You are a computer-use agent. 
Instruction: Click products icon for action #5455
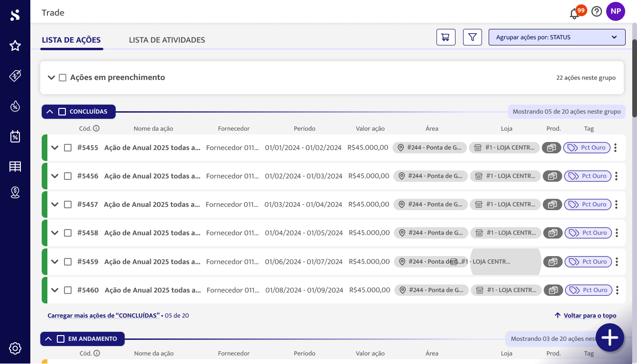tap(552, 148)
